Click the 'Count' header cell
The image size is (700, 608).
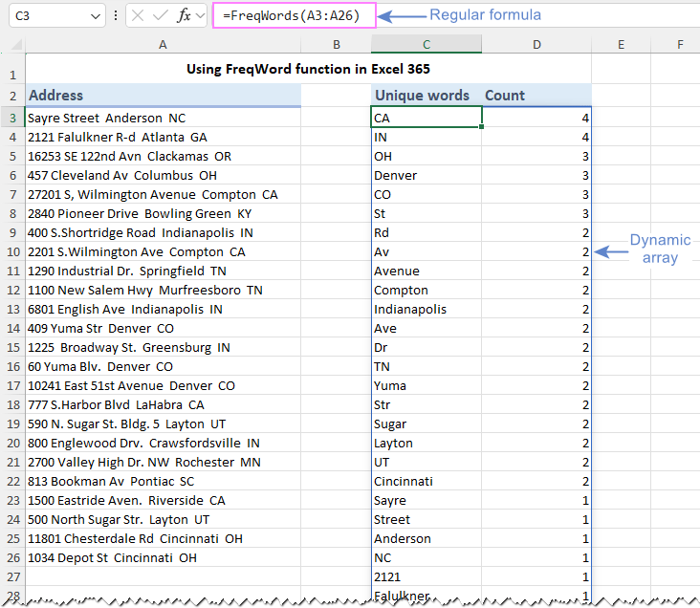click(536, 95)
